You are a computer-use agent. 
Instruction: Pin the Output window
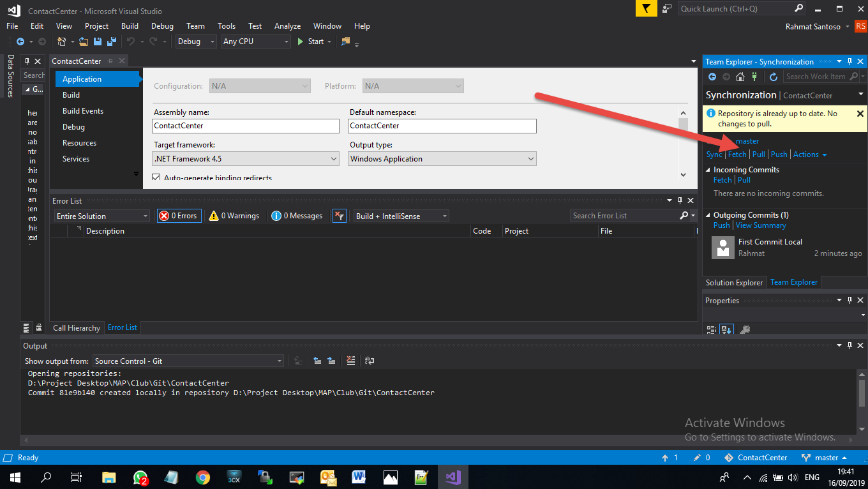849,345
